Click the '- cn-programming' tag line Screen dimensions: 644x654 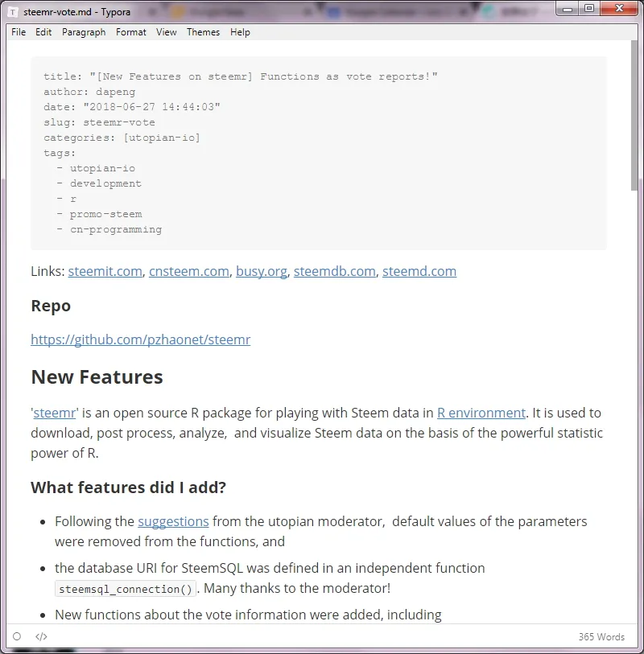click(x=109, y=230)
